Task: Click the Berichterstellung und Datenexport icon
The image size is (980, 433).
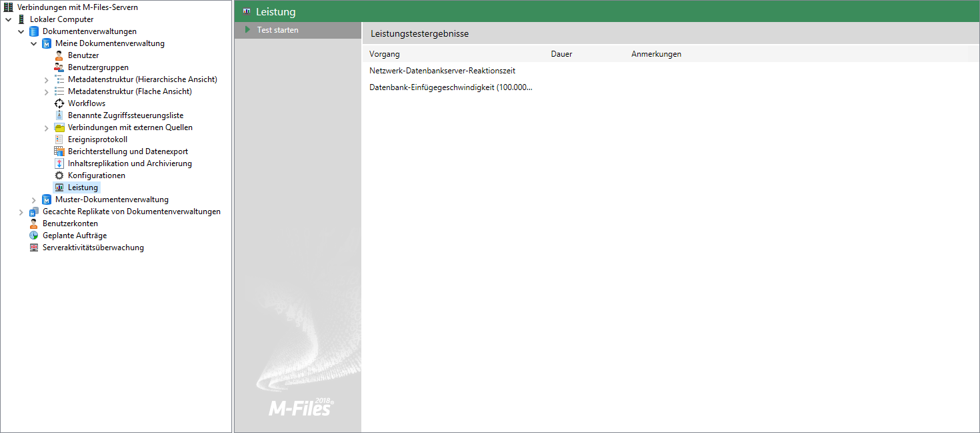Action: [x=59, y=151]
